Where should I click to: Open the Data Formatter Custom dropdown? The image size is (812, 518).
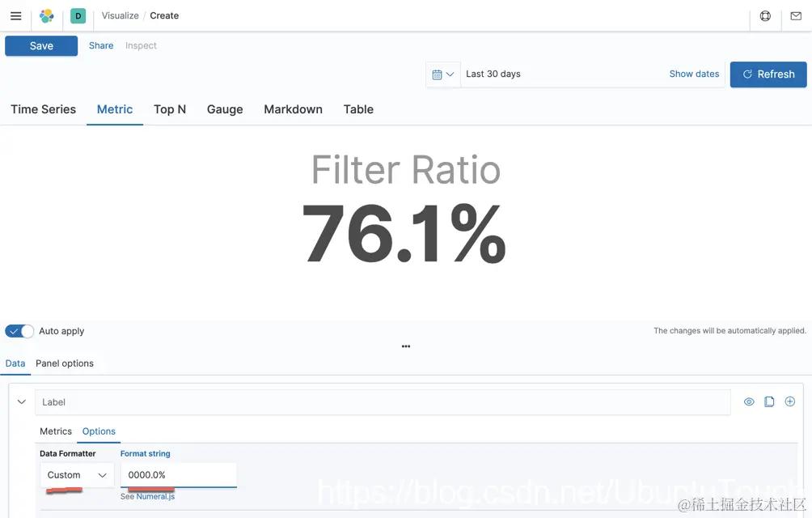click(x=77, y=475)
